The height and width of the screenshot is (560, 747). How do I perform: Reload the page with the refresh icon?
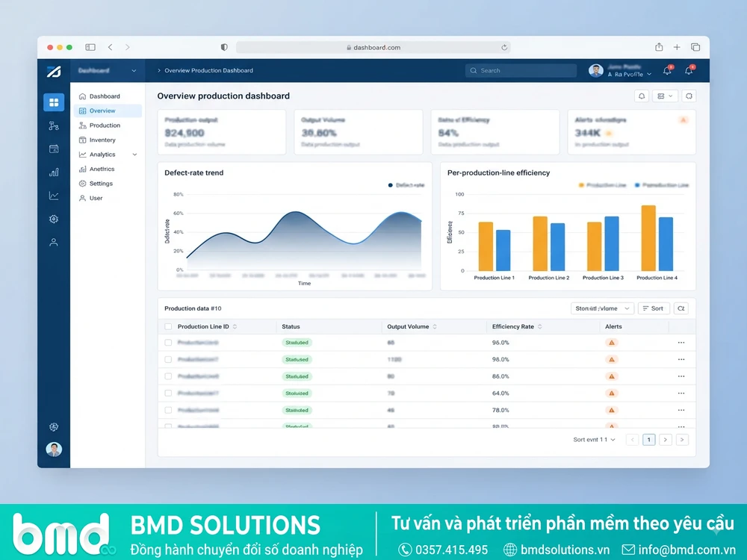click(504, 47)
